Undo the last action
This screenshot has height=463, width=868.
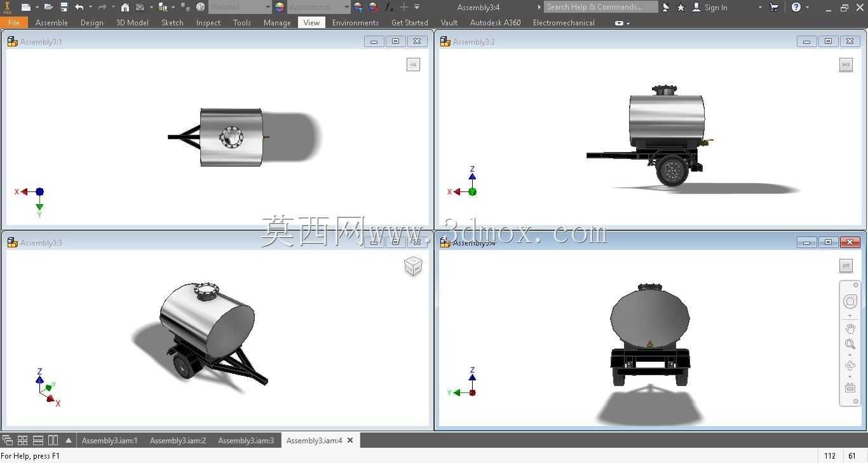79,7
